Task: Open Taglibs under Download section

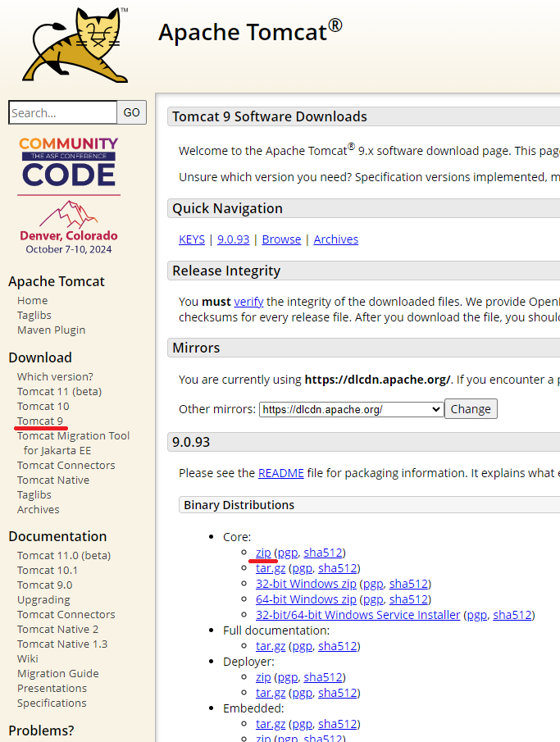Action: point(34,495)
